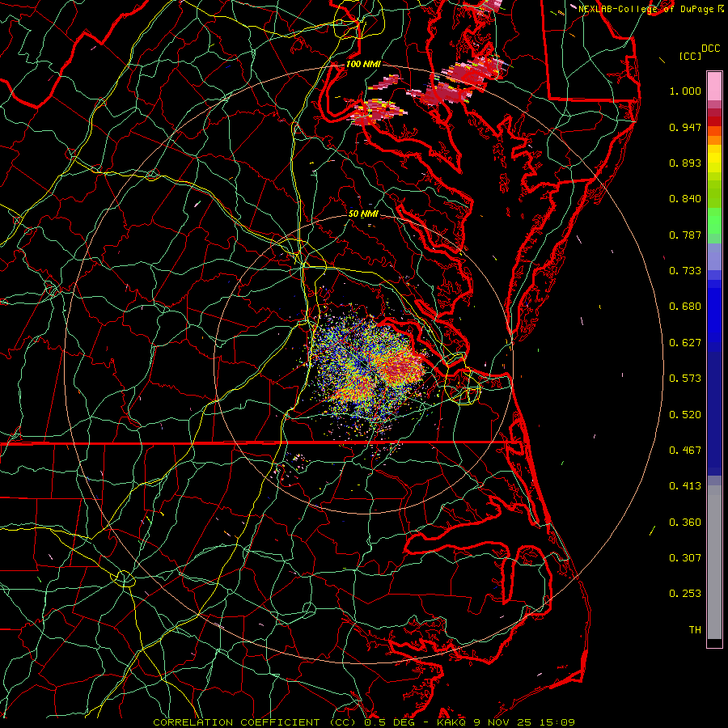Select the 0.893 scale value
728x728 pixels.
[x=685, y=163]
